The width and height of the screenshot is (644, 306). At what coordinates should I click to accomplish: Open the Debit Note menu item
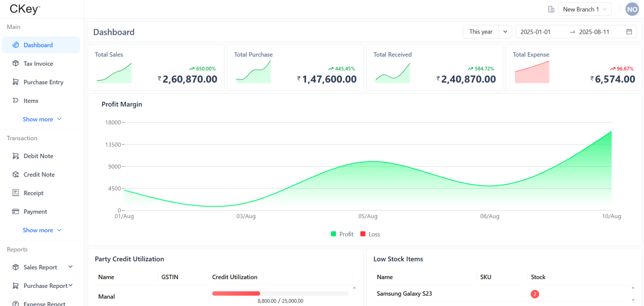click(x=38, y=156)
